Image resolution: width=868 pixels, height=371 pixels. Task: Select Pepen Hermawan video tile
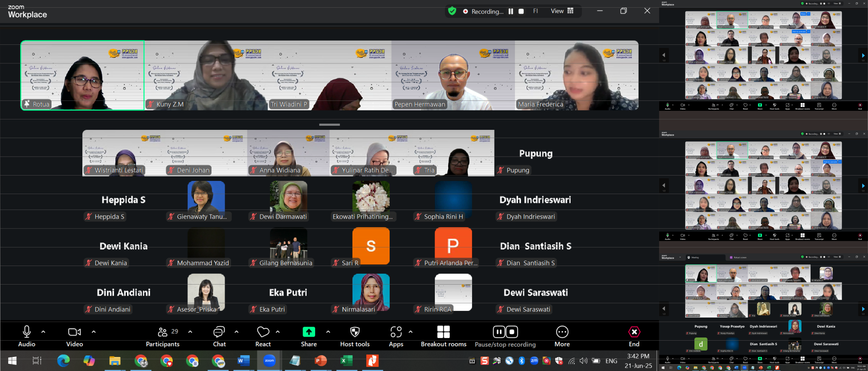pos(453,76)
